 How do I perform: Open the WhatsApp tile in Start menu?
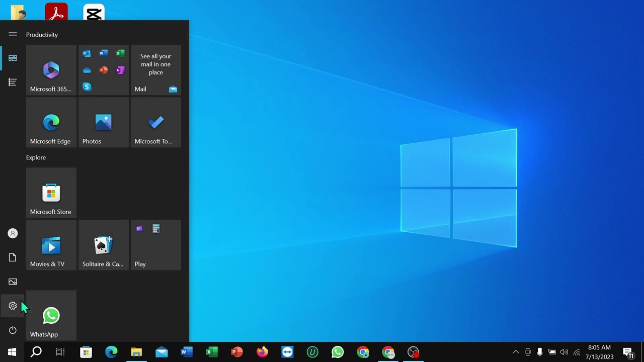[x=51, y=315]
